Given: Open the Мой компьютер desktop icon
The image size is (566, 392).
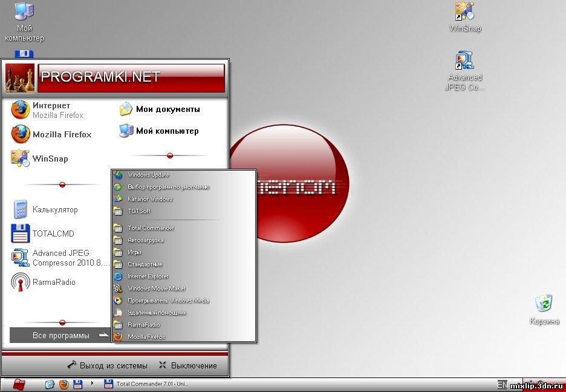Looking at the screenshot, I should [24, 22].
